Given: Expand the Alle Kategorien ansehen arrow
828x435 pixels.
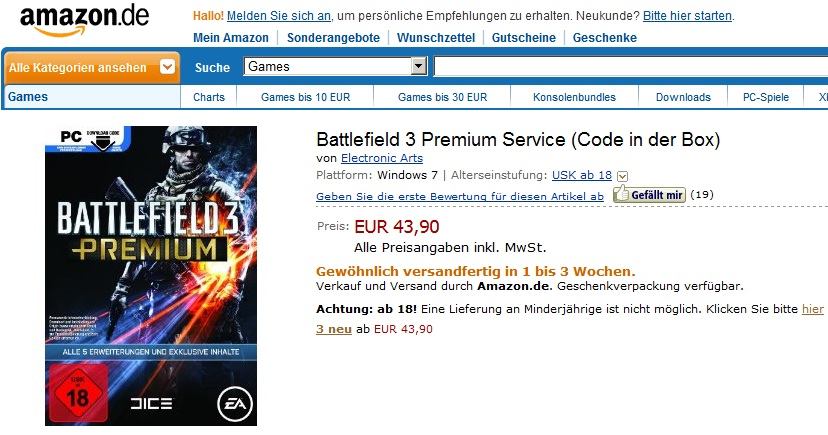Looking at the screenshot, I should pyautogui.click(x=167, y=67).
